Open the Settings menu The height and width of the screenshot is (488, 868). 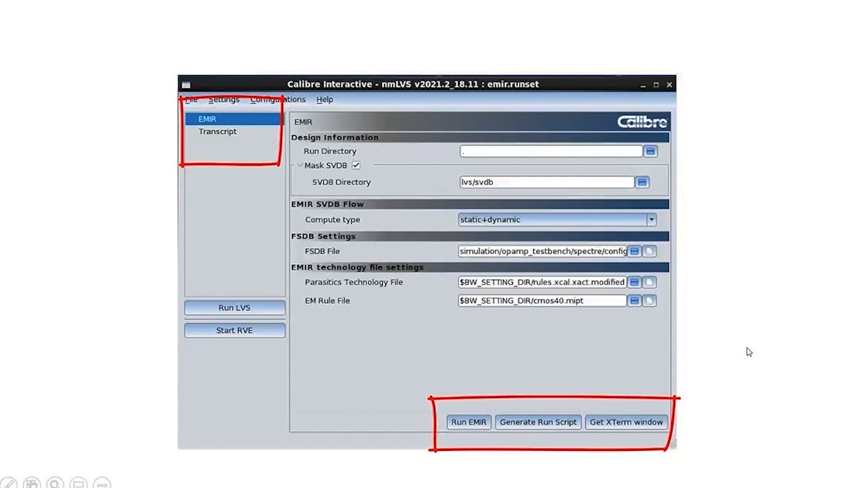pyautogui.click(x=223, y=99)
